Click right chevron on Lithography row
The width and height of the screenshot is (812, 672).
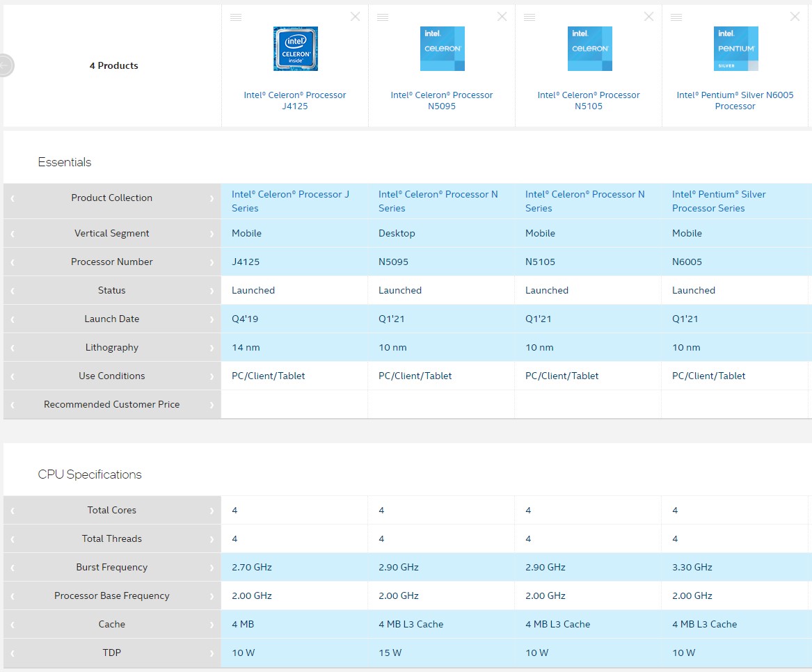tap(212, 348)
